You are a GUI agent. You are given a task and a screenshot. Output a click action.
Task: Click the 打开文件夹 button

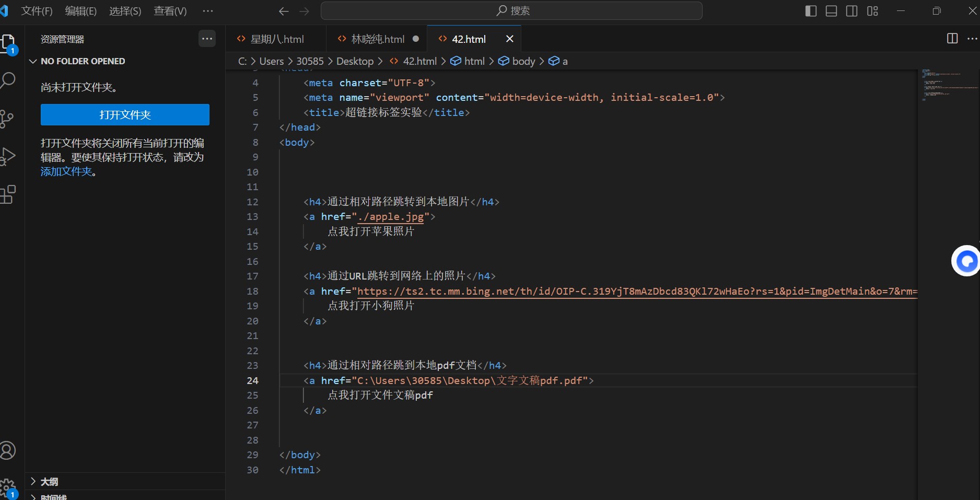[125, 114]
